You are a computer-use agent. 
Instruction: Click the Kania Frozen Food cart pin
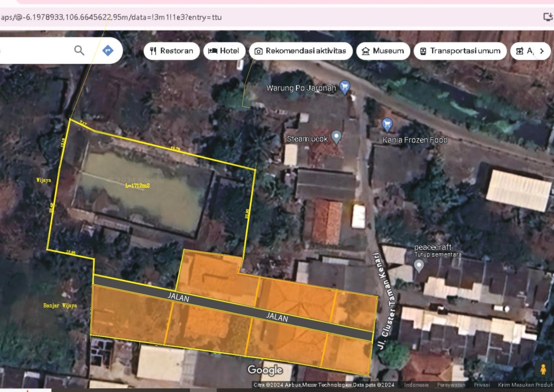(387, 124)
